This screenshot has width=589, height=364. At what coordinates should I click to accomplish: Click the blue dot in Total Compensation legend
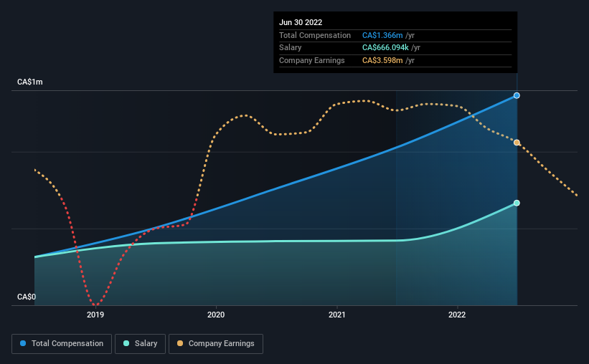23,343
